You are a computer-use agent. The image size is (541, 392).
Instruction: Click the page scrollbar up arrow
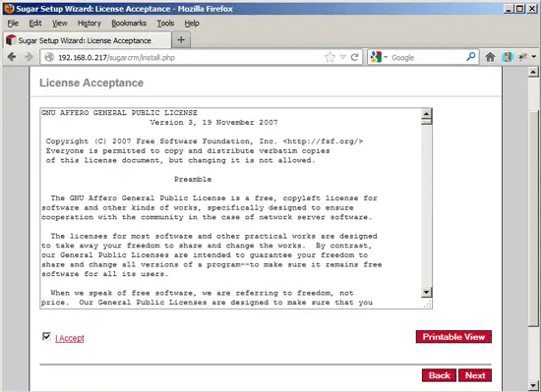click(533, 72)
